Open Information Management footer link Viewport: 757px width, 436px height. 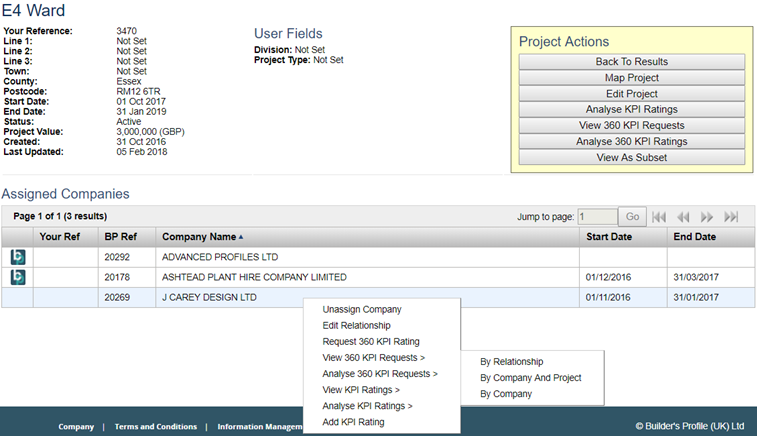tap(260, 427)
